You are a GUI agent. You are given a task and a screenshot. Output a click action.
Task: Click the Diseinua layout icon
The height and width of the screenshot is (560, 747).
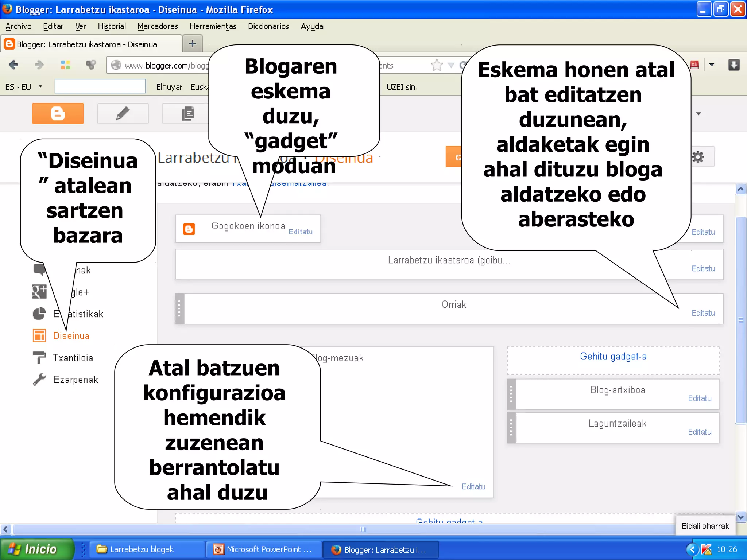point(39,335)
